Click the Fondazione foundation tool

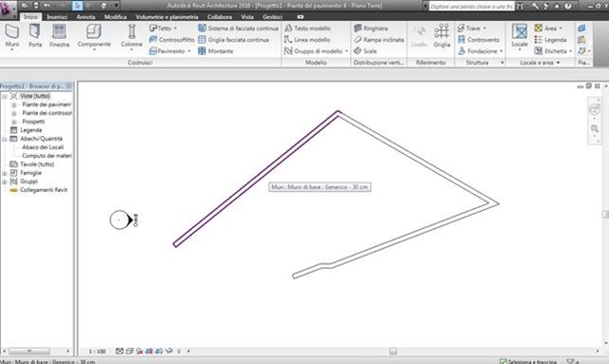point(478,51)
